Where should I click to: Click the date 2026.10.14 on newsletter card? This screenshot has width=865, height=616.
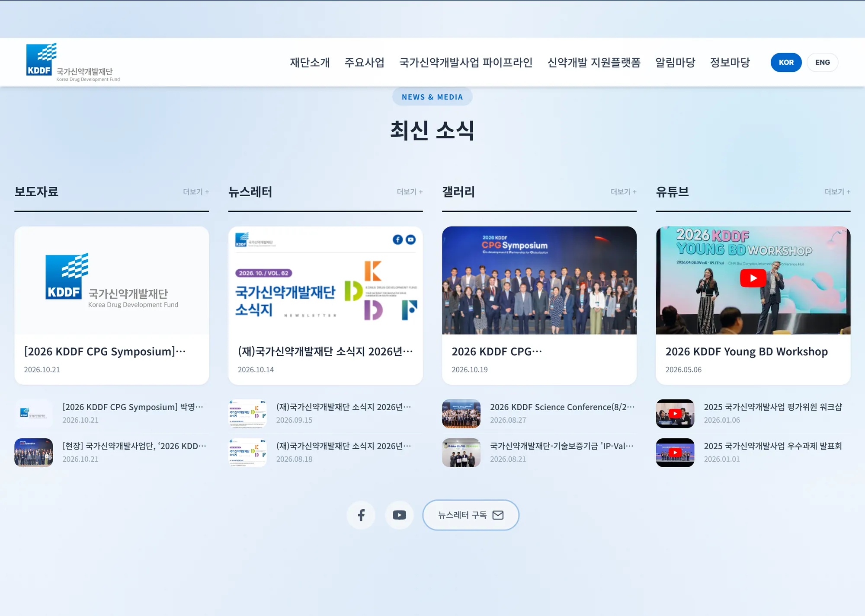click(x=256, y=370)
